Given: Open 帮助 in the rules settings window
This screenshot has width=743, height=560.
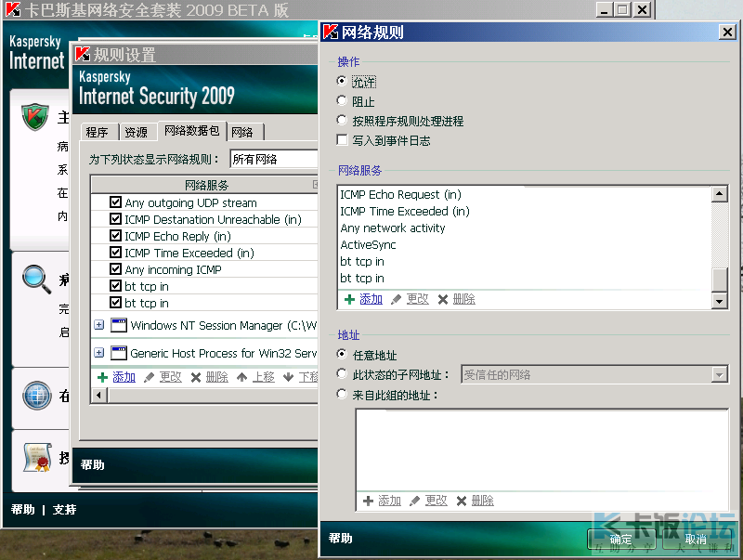Looking at the screenshot, I should point(92,464).
